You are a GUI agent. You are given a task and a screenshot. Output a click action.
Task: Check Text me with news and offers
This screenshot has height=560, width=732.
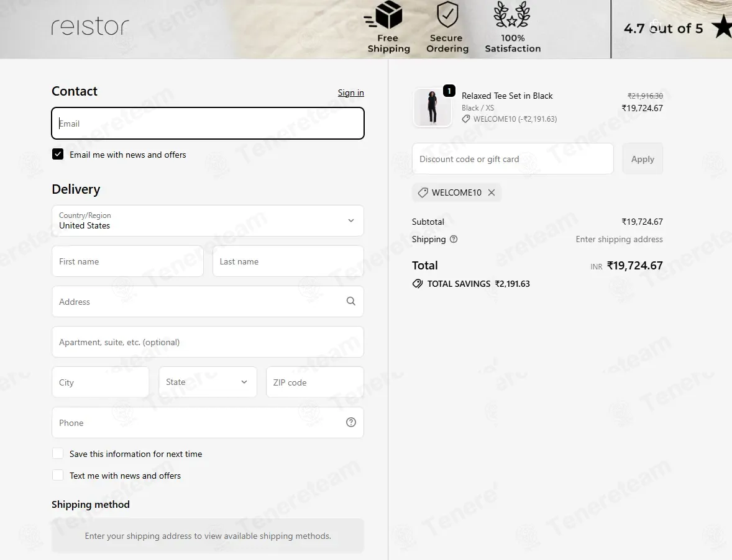pos(58,475)
